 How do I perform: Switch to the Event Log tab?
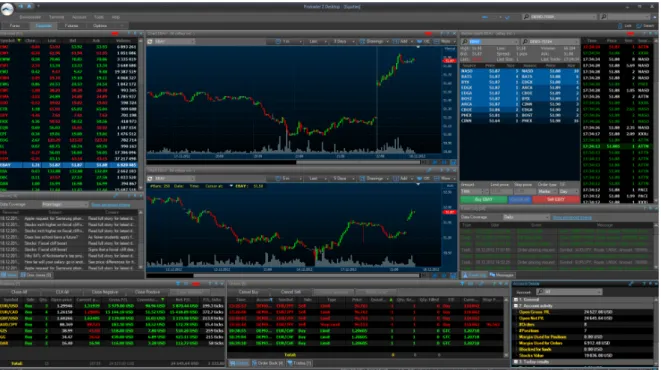pos(474,275)
